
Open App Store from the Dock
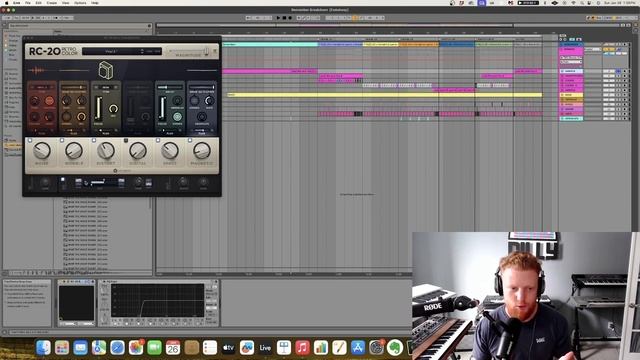[358, 348]
